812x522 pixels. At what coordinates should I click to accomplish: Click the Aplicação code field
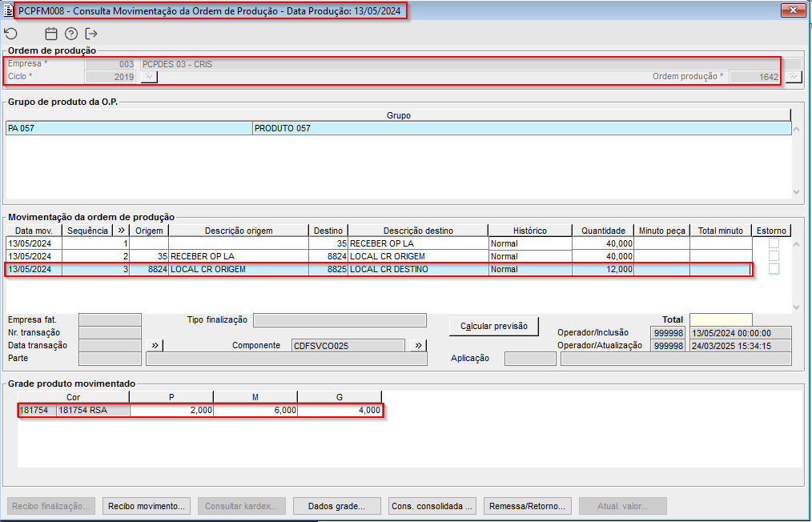[530, 359]
